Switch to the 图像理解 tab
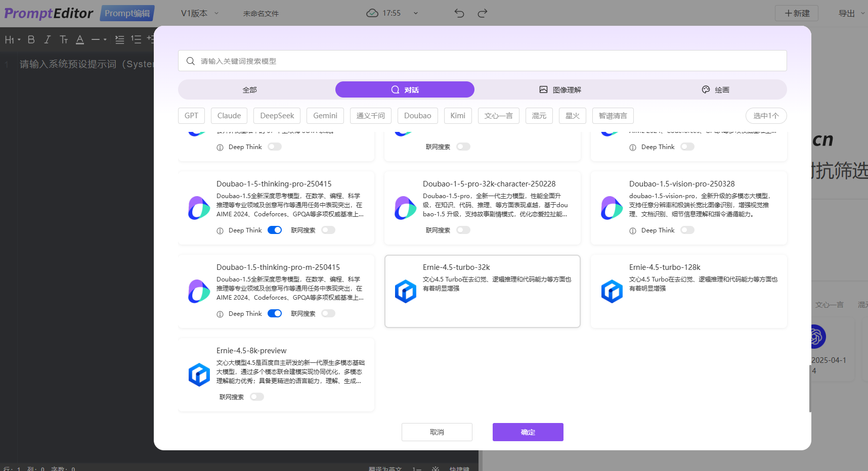The image size is (868, 471). tap(560, 90)
